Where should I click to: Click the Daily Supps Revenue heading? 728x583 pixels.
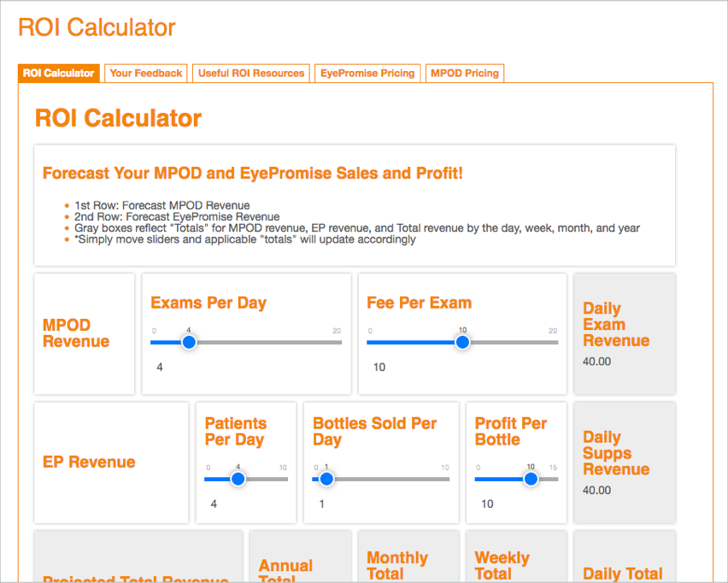[x=616, y=453]
